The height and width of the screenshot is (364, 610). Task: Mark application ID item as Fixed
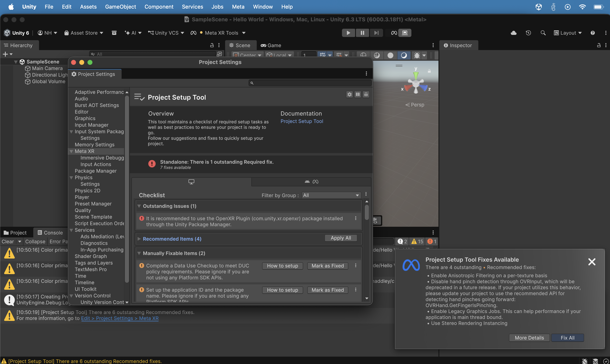pyautogui.click(x=328, y=290)
